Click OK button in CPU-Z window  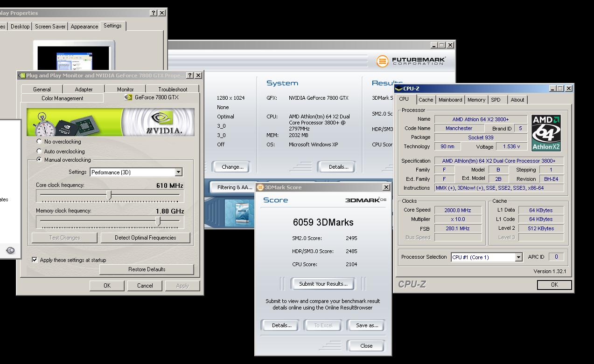point(554,285)
